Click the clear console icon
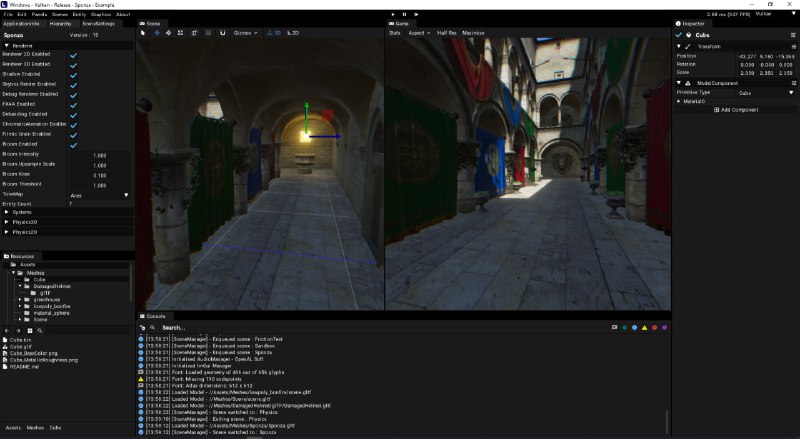The image size is (800, 439). point(143,328)
